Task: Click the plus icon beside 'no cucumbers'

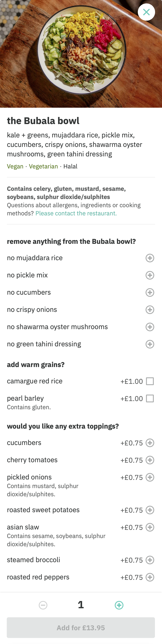Action: pos(150,292)
